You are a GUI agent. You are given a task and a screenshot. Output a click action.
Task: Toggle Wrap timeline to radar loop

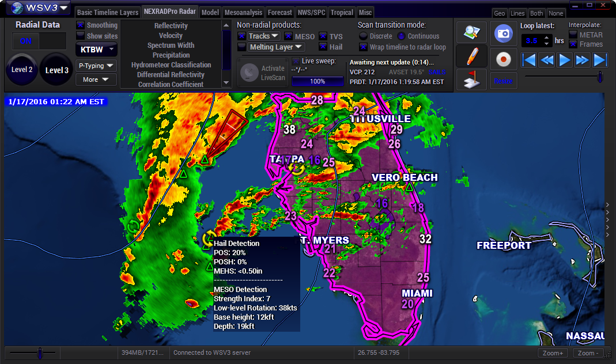pos(363,47)
